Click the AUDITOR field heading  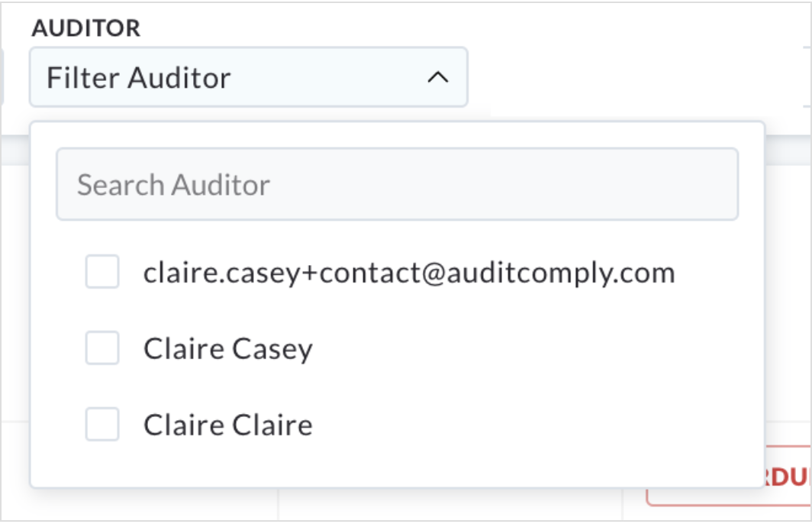point(86,28)
